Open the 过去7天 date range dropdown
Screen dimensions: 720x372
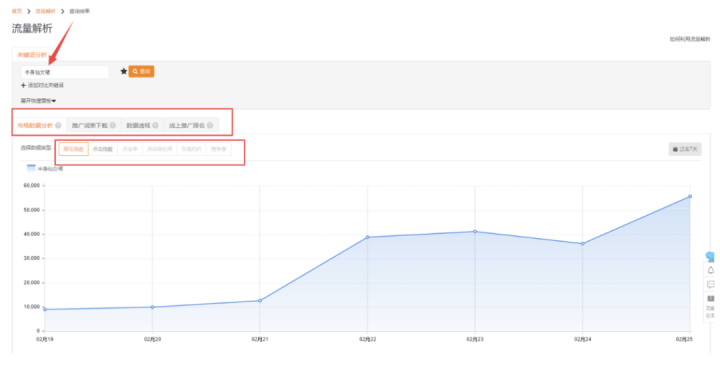[685, 149]
